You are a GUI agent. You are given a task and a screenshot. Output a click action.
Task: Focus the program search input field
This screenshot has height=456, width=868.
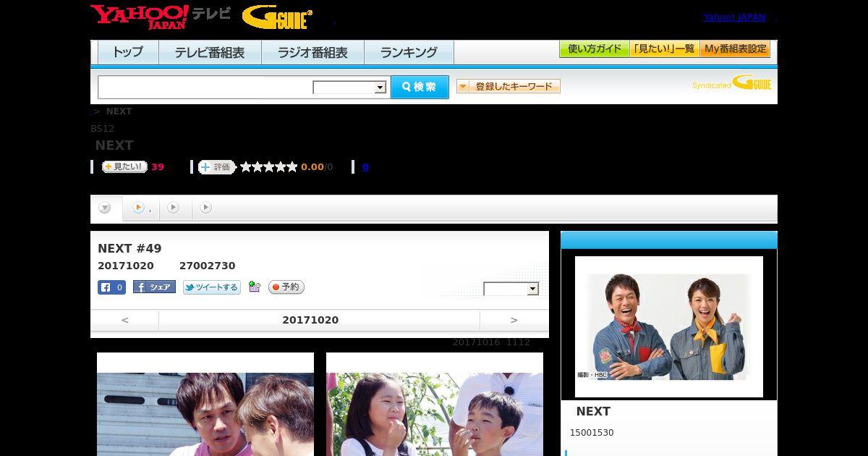tap(205, 87)
